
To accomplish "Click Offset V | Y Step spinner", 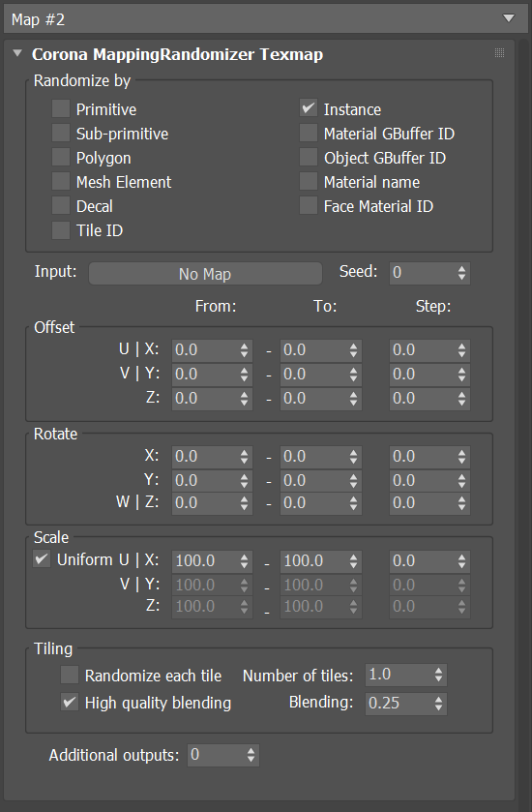I will click(462, 374).
